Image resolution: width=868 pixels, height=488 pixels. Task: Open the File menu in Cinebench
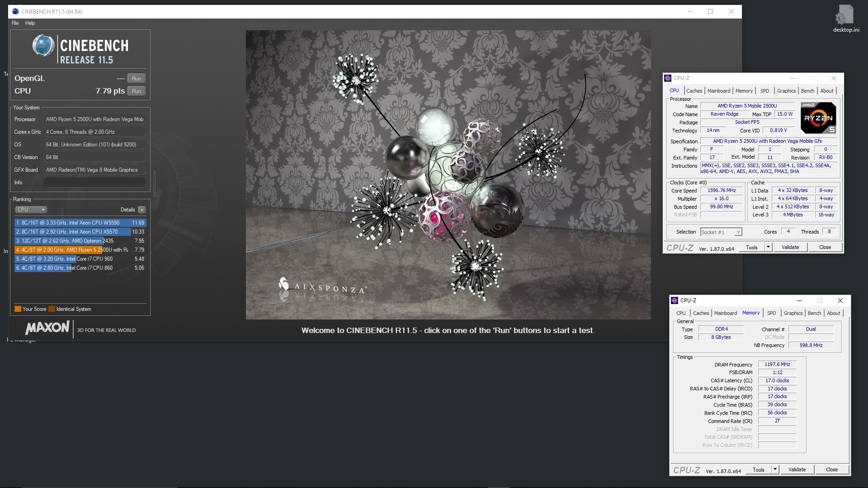(15, 23)
